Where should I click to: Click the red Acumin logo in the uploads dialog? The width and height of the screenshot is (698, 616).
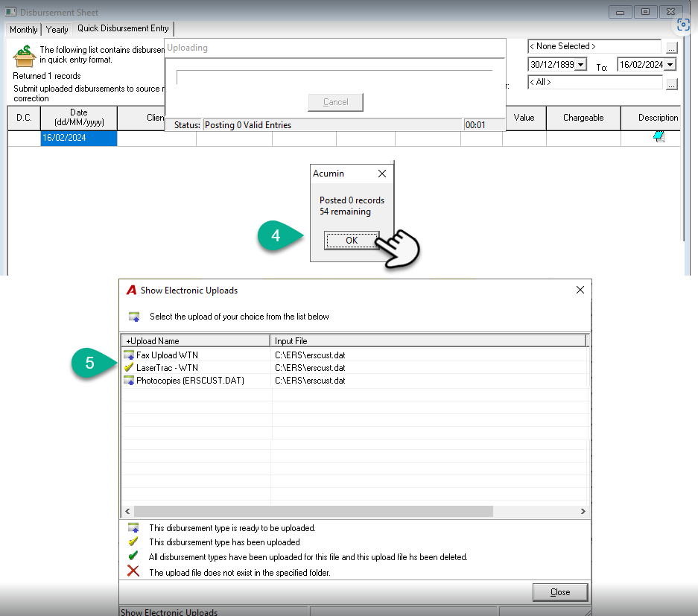coord(131,290)
